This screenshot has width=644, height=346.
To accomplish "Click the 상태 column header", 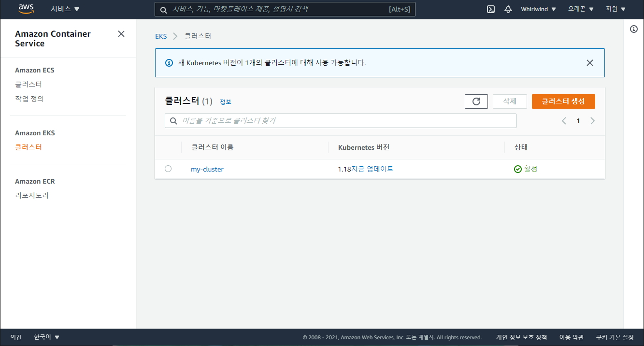I will point(521,147).
